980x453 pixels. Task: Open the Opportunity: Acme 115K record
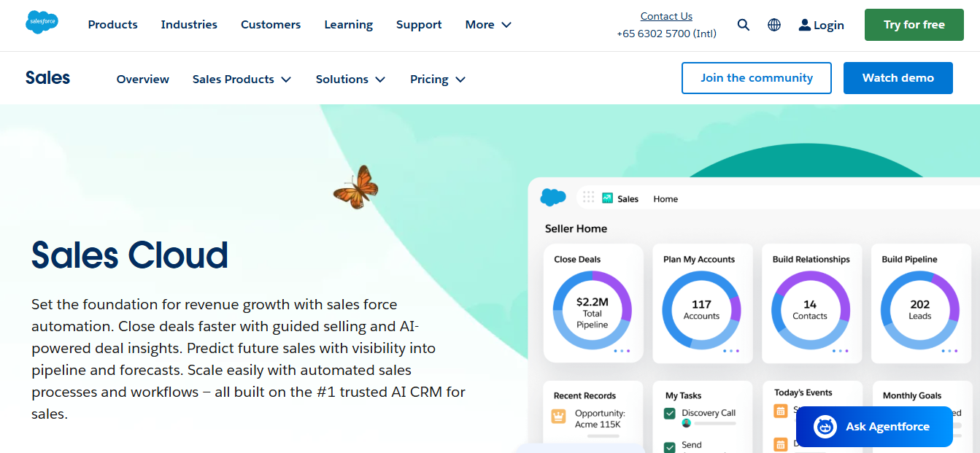tap(600, 419)
